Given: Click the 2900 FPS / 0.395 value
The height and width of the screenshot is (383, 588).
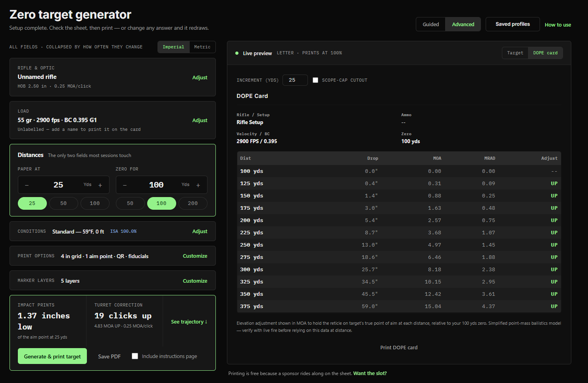Looking at the screenshot, I should [257, 141].
